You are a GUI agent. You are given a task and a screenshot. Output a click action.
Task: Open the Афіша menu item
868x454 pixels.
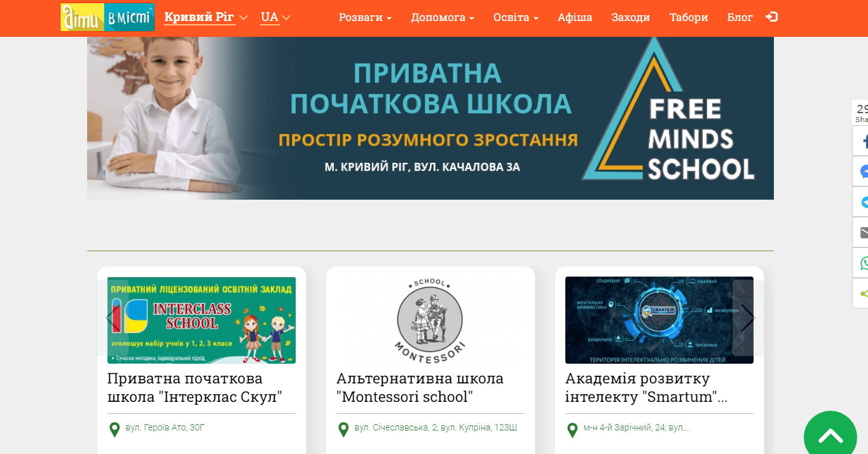coord(575,17)
